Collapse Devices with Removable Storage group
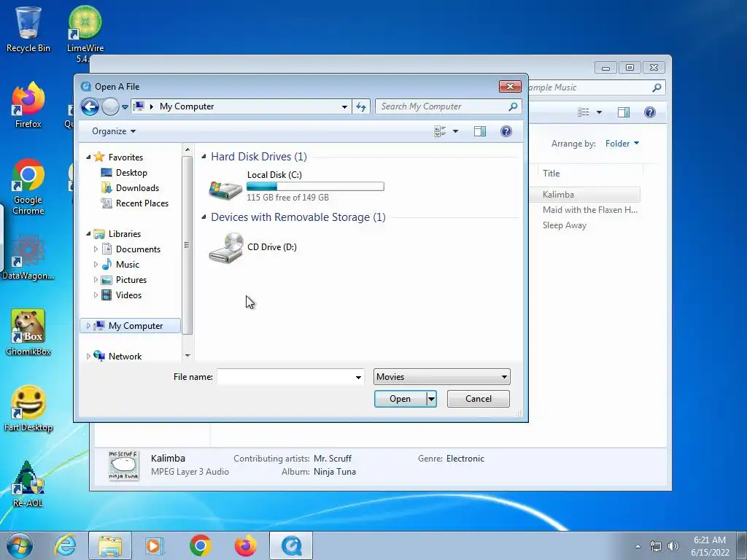 [x=204, y=217]
